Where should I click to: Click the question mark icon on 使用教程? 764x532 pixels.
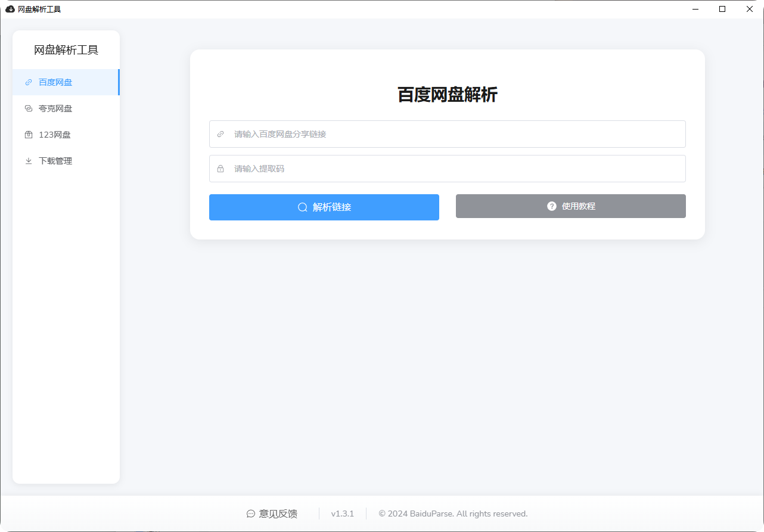[552, 206]
